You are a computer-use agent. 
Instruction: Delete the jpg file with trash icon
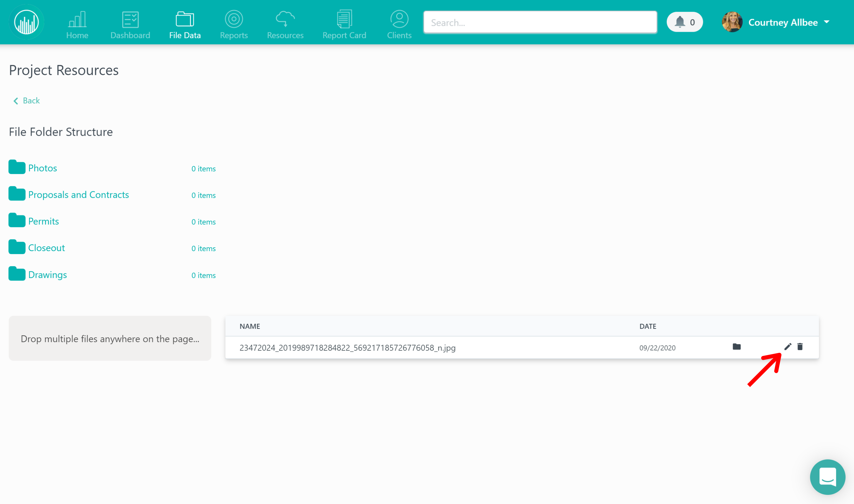tap(800, 347)
